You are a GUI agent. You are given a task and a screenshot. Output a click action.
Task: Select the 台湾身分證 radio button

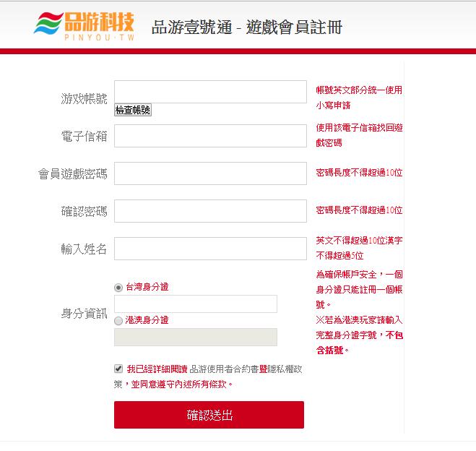click(x=118, y=288)
